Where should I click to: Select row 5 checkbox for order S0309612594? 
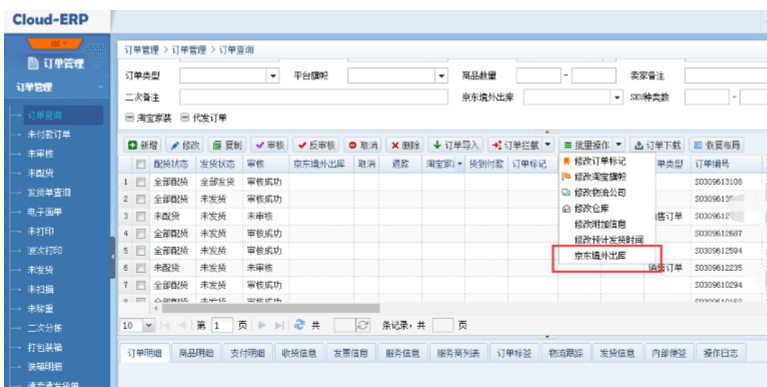141,250
